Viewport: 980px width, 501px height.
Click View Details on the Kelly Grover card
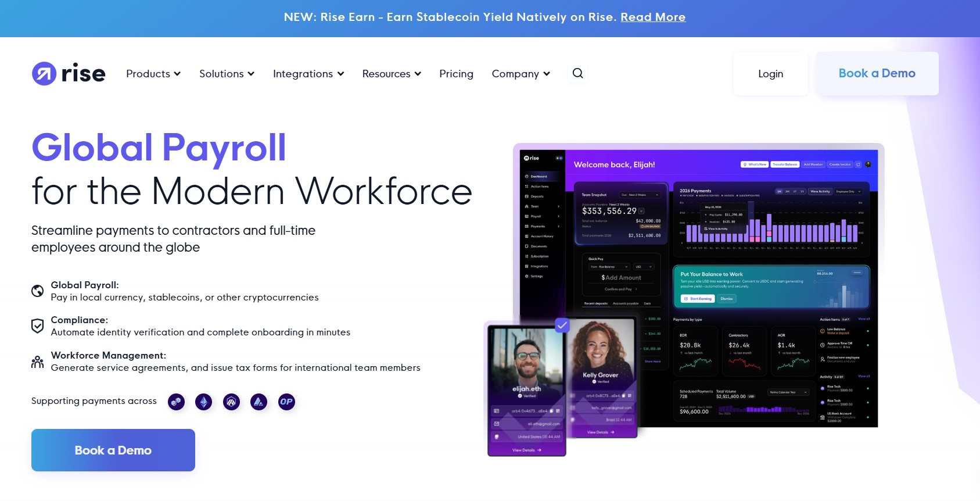(x=600, y=432)
